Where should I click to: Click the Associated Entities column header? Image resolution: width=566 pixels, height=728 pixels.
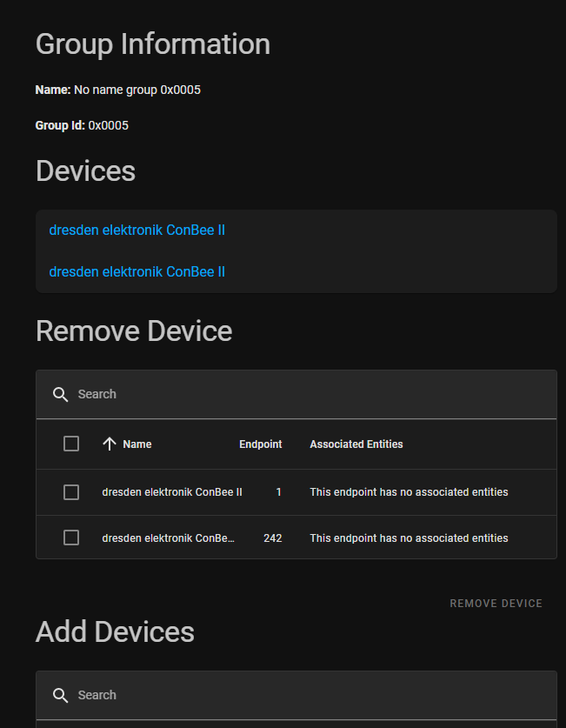pyautogui.click(x=356, y=444)
